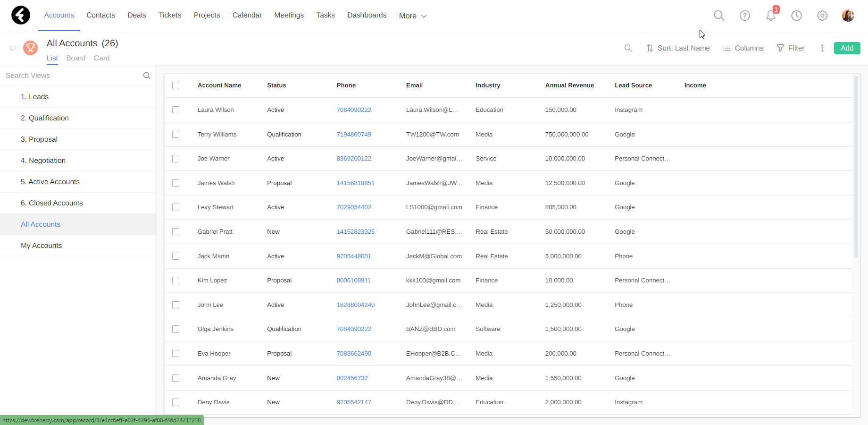Switch to the Card view tab
The width and height of the screenshot is (868, 425).
[102, 58]
